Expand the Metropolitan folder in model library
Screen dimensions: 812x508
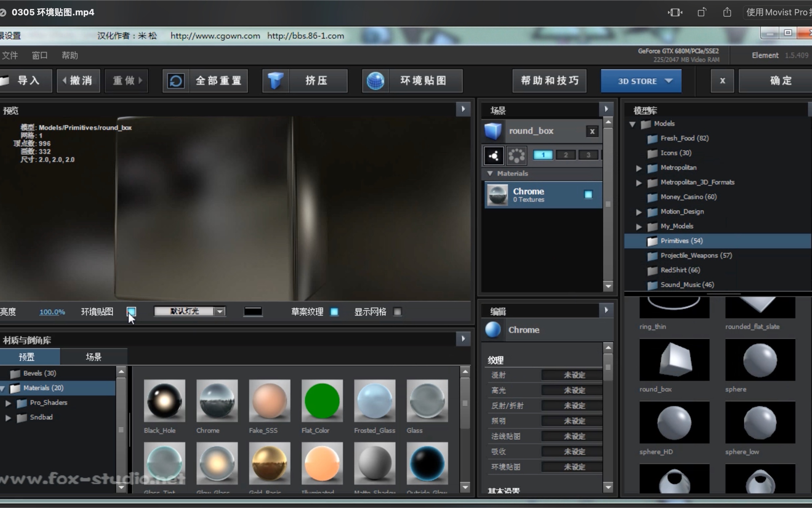point(639,168)
